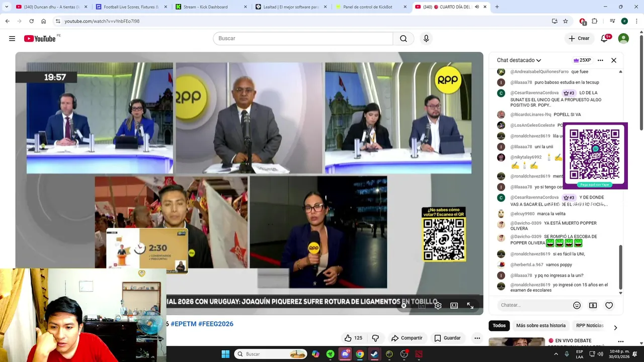Reload the page
This screenshot has width=644, height=362.
click(x=31, y=21)
